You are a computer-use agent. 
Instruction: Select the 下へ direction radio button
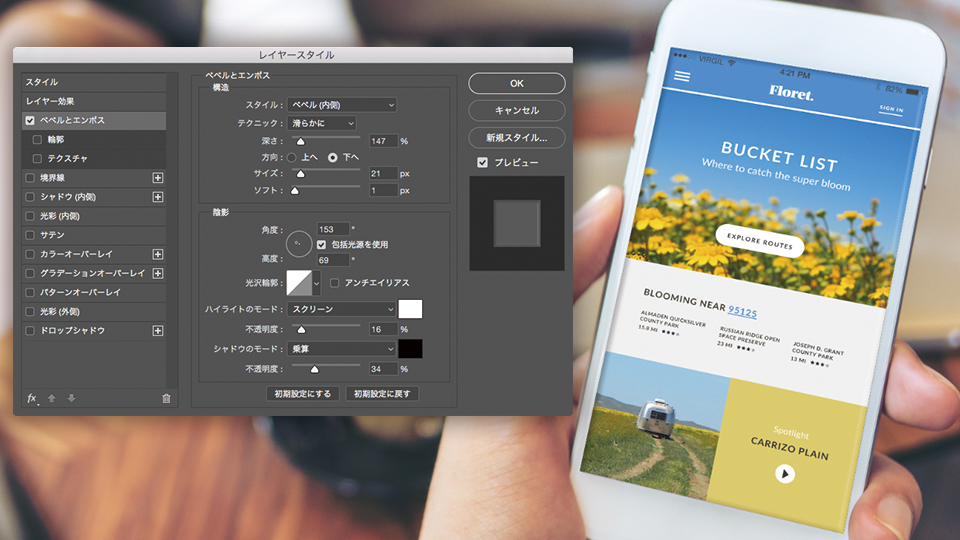pos(332,157)
